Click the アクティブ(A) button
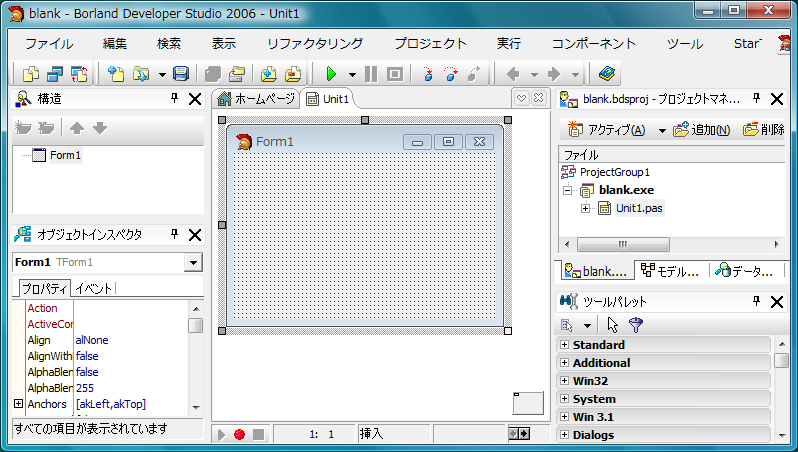798x452 pixels. click(607, 130)
